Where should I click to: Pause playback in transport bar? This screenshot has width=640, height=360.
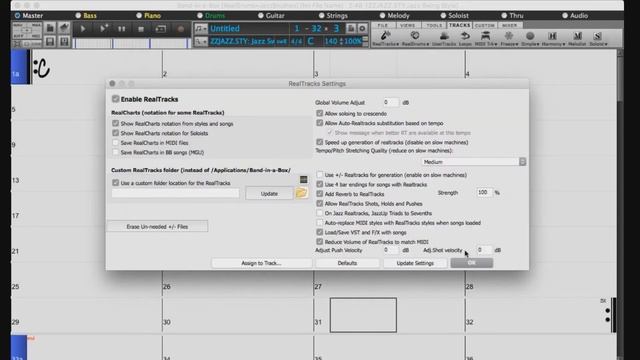pyautogui.click(x=122, y=29)
